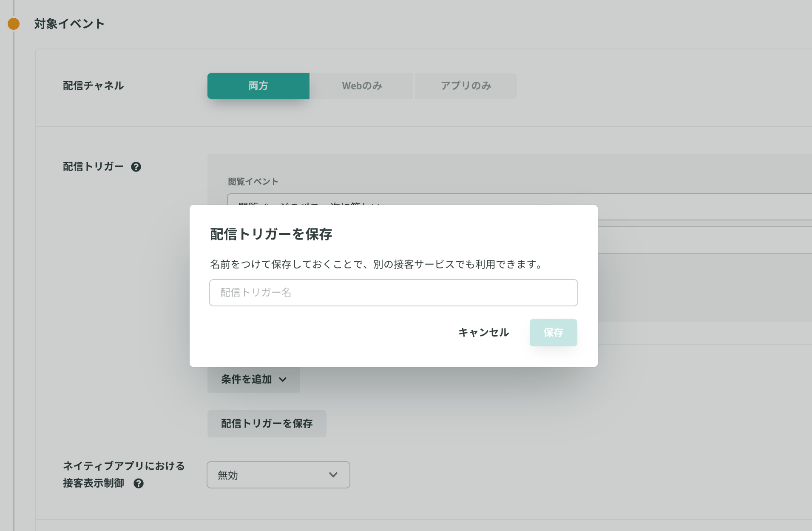
Task: Select 両方 delivery channel
Action: 258,86
